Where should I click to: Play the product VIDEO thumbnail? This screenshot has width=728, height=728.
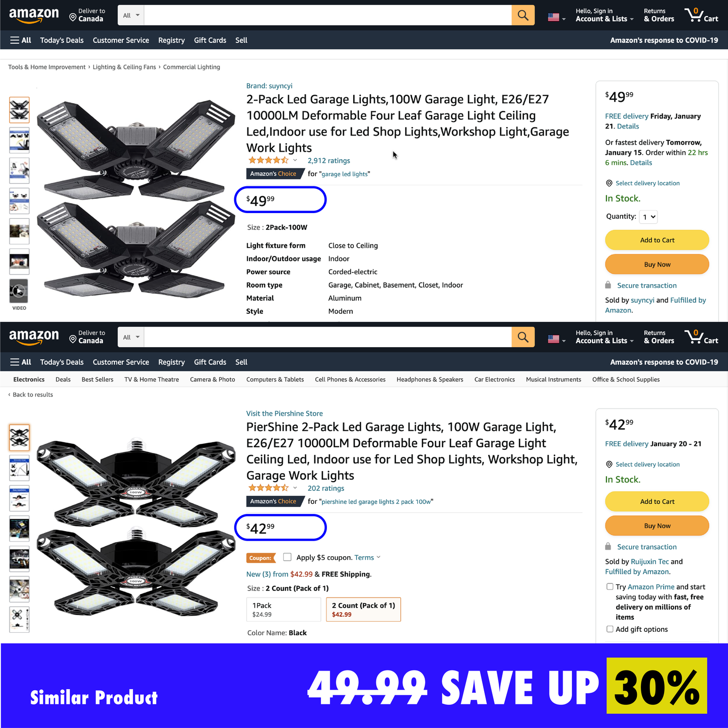[19, 291]
